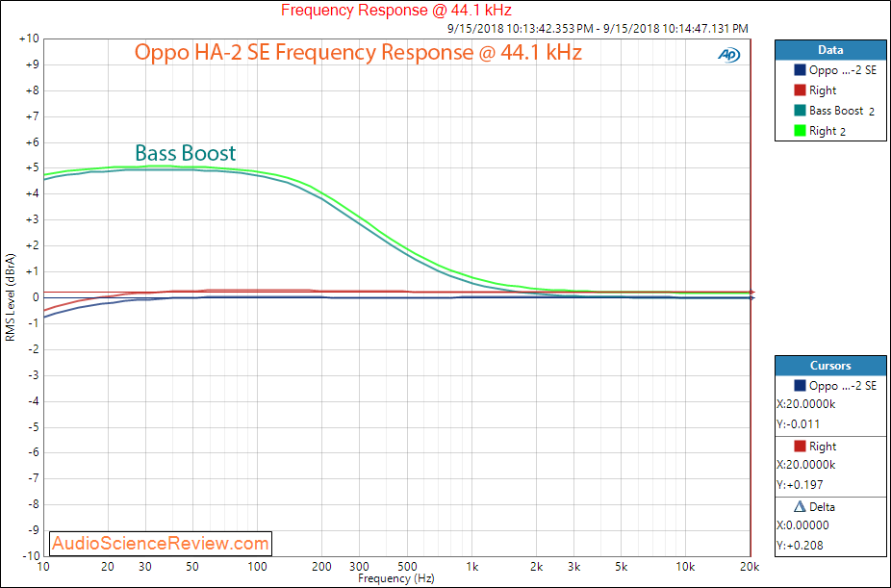Click the measurement timestamp range at top
The height and width of the screenshot is (588, 891).
click(598, 29)
